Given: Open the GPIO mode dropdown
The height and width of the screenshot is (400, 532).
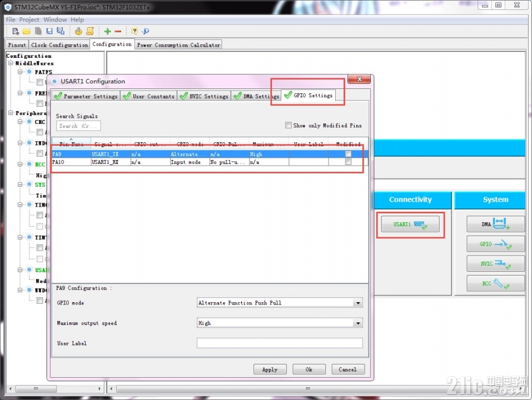Looking at the screenshot, I should [358, 303].
